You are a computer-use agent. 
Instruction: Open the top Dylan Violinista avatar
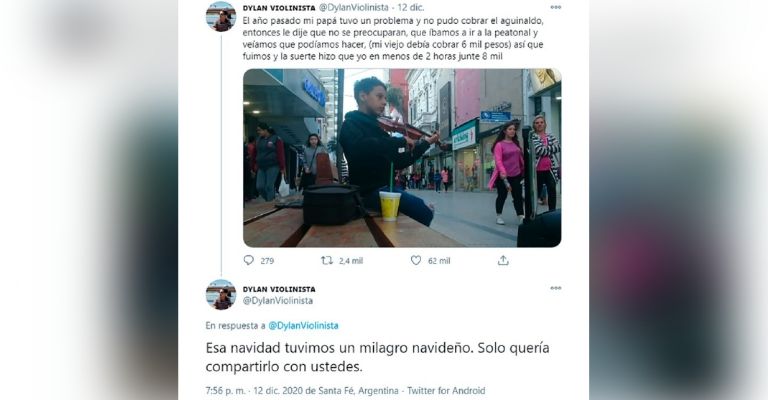click(221, 17)
